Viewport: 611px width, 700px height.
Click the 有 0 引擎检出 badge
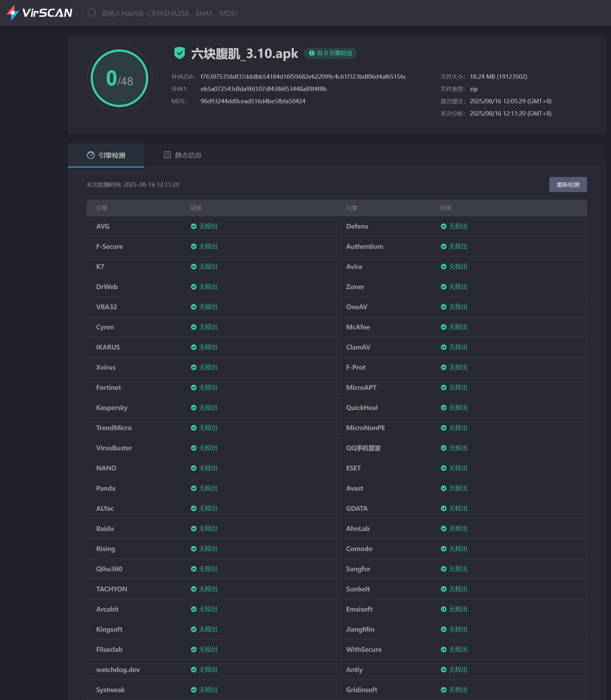(x=330, y=53)
